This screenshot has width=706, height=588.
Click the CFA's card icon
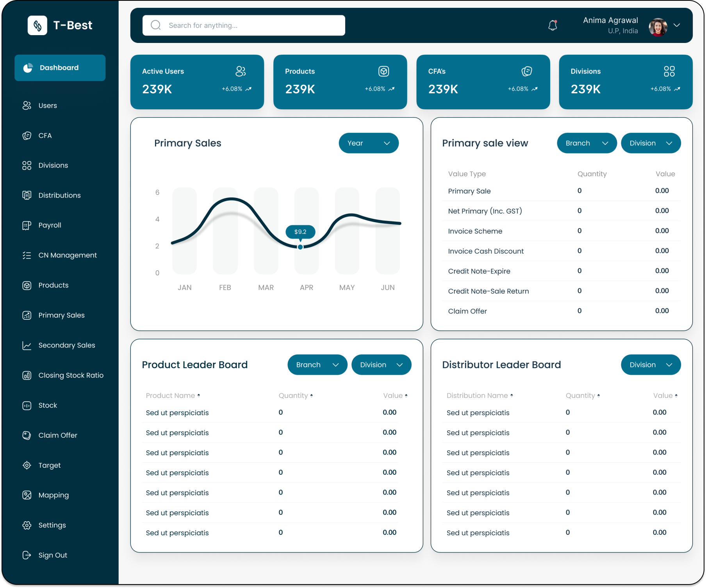pyautogui.click(x=526, y=71)
